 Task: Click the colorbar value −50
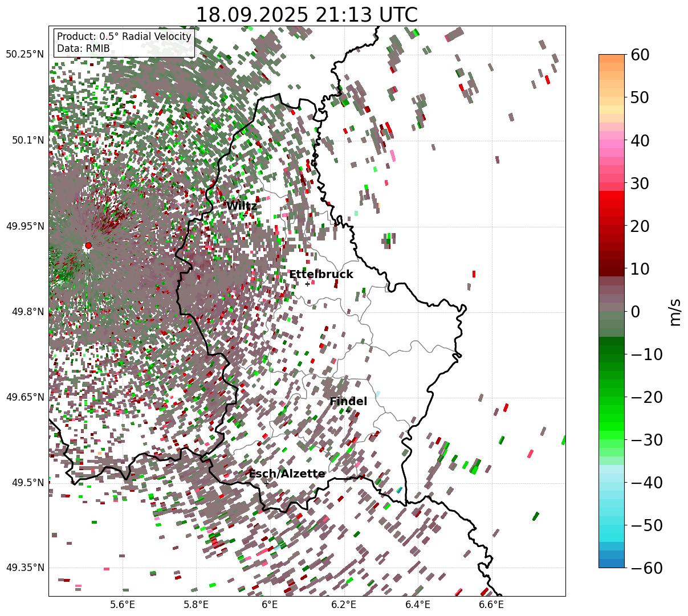coord(646,525)
